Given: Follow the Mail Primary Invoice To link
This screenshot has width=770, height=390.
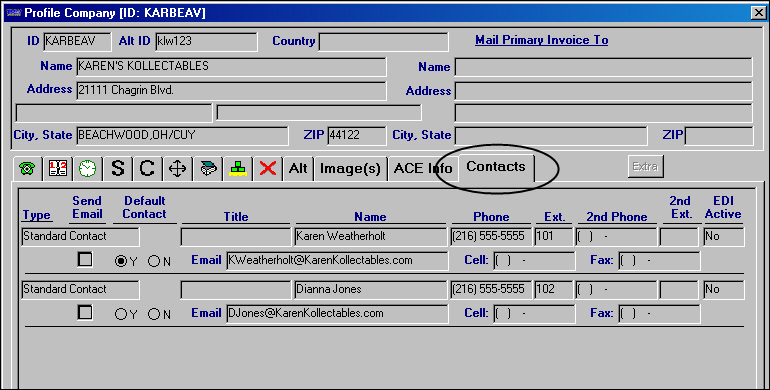Looking at the screenshot, I should tap(542, 40).
